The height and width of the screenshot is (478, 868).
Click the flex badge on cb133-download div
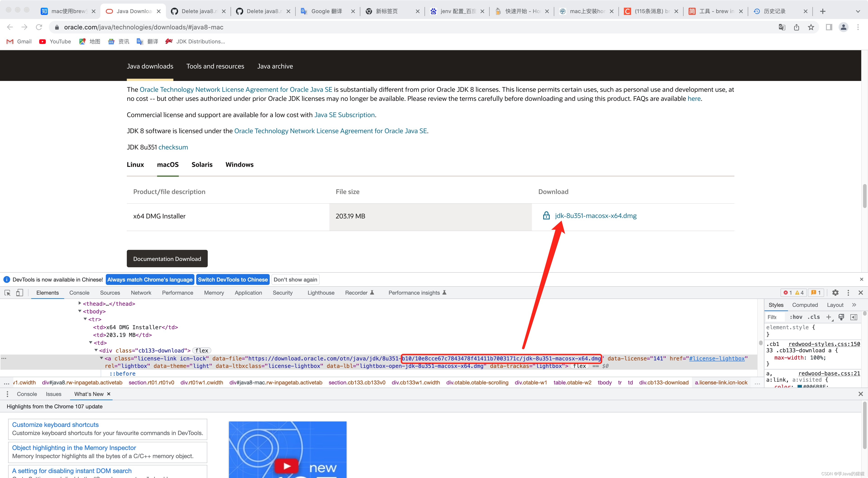[201, 350]
